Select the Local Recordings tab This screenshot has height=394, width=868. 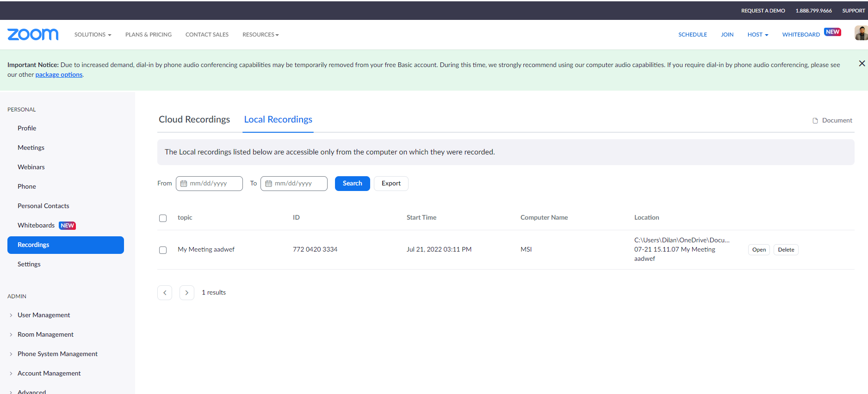278,119
